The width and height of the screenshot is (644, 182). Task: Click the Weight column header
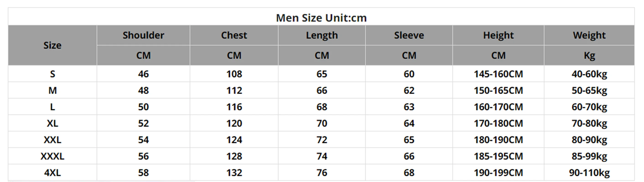[589, 35]
